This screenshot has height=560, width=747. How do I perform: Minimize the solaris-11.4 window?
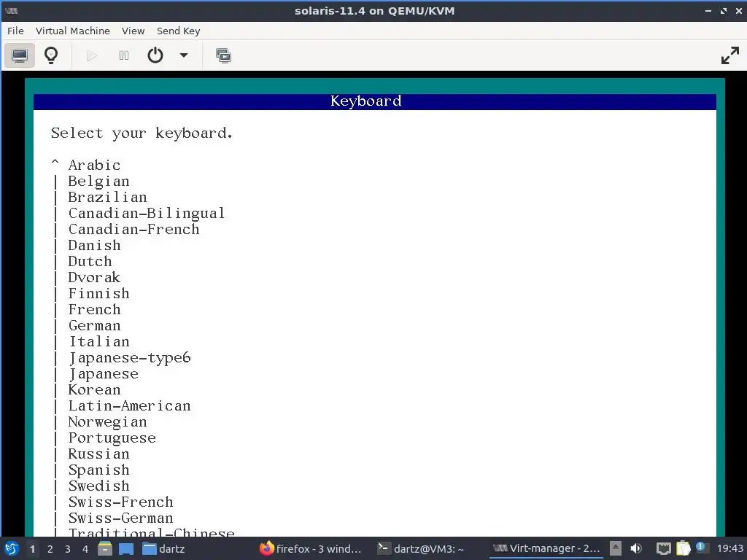pyautogui.click(x=708, y=10)
